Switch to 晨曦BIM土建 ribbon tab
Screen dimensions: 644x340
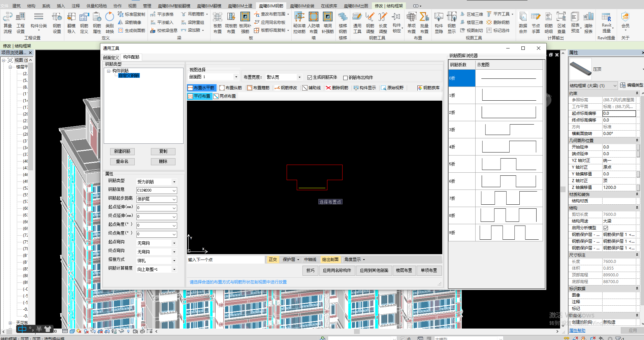pos(240,6)
